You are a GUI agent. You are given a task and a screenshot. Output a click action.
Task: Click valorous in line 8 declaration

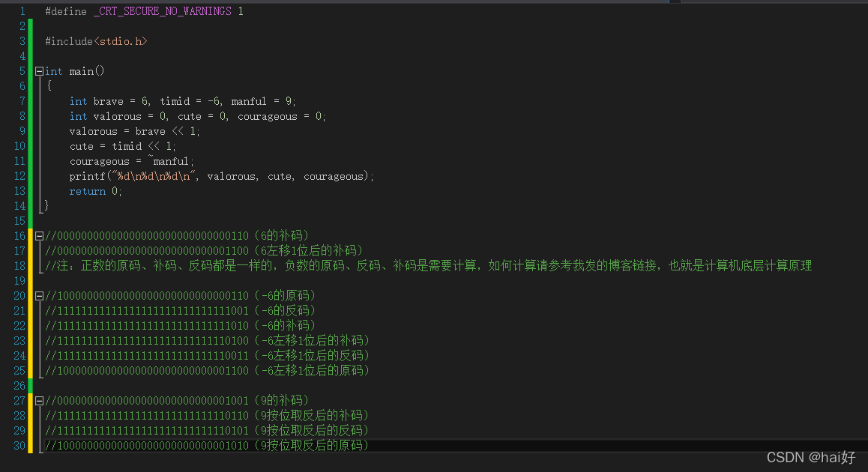(118, 116)
